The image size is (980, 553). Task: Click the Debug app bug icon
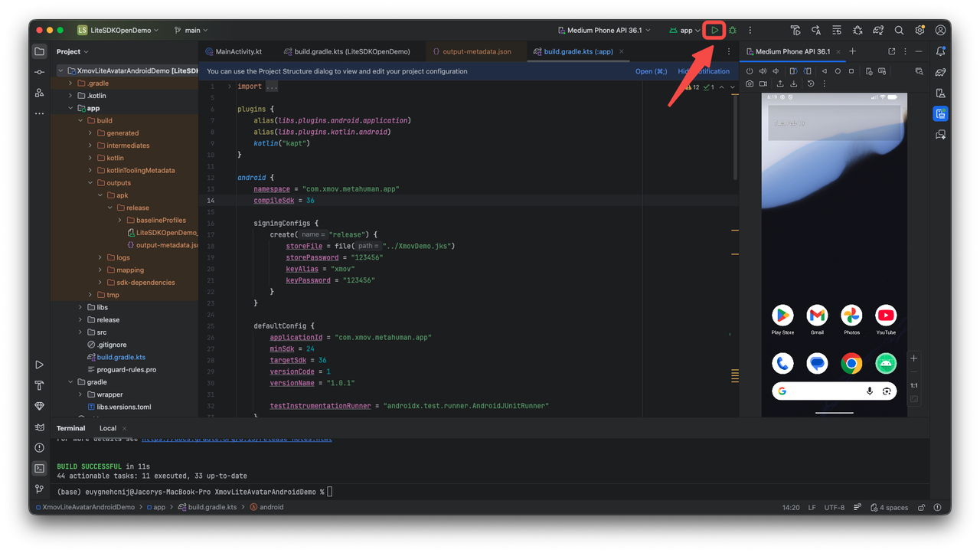click(x=733, y=31)
